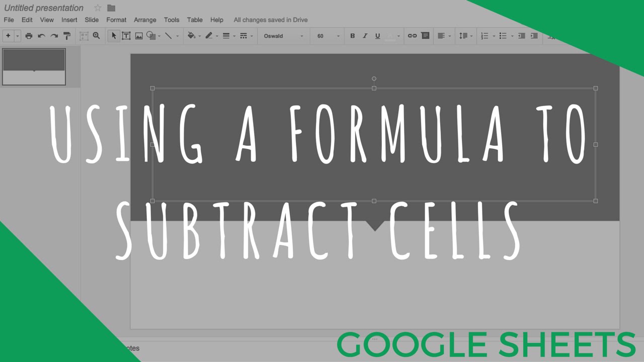Select the Zoom magnifier tool
Image resolution: width=644 pixels, height=362 pixels.
(96, 36)
